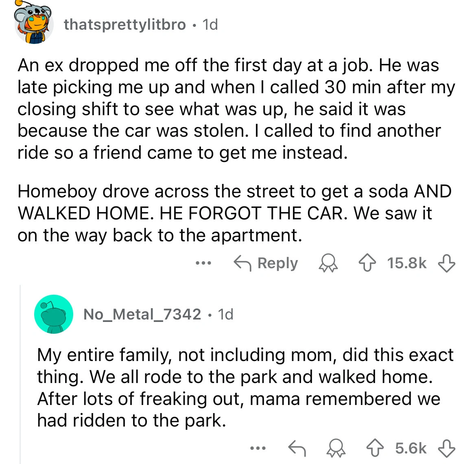Click the reply arrow on No_Metal_7342's comment
This screenshot has height=464, width=476.
click(x=297, y=448)
